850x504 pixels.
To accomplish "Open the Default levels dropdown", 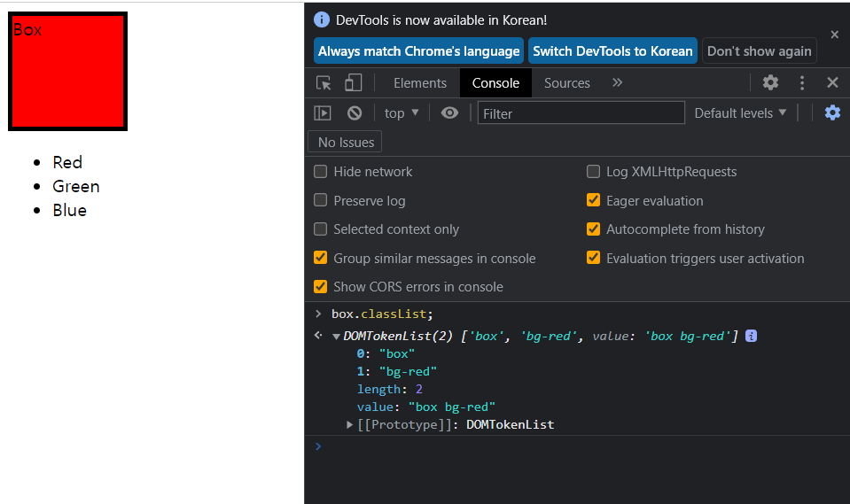I will click(740, 112).
